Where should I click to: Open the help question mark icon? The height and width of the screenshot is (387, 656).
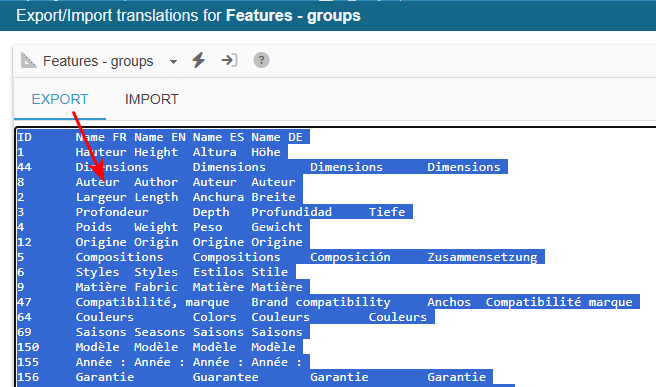point(261,60)
